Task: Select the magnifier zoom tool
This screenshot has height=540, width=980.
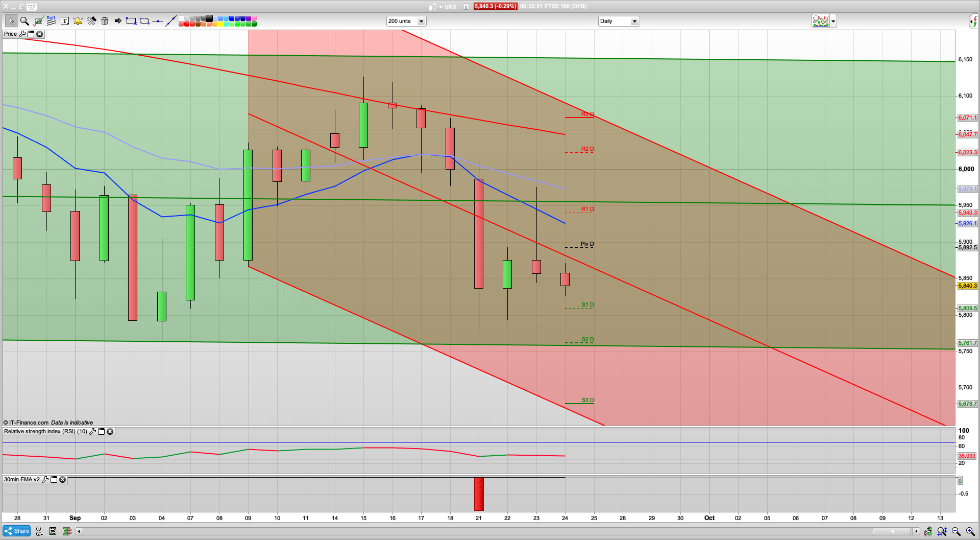Action: click(x=24, y=21)
